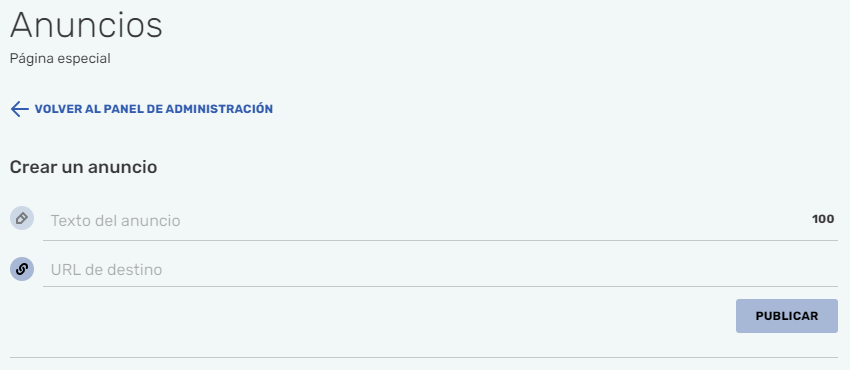
Task: Click underline of the URL de destino field
Action: (440, 287)
